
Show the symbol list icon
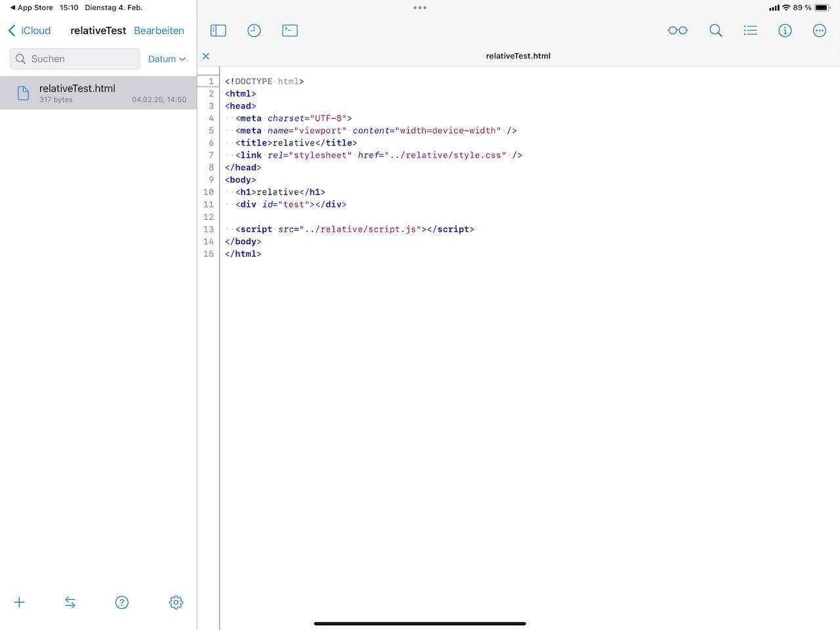coord(750,30)
